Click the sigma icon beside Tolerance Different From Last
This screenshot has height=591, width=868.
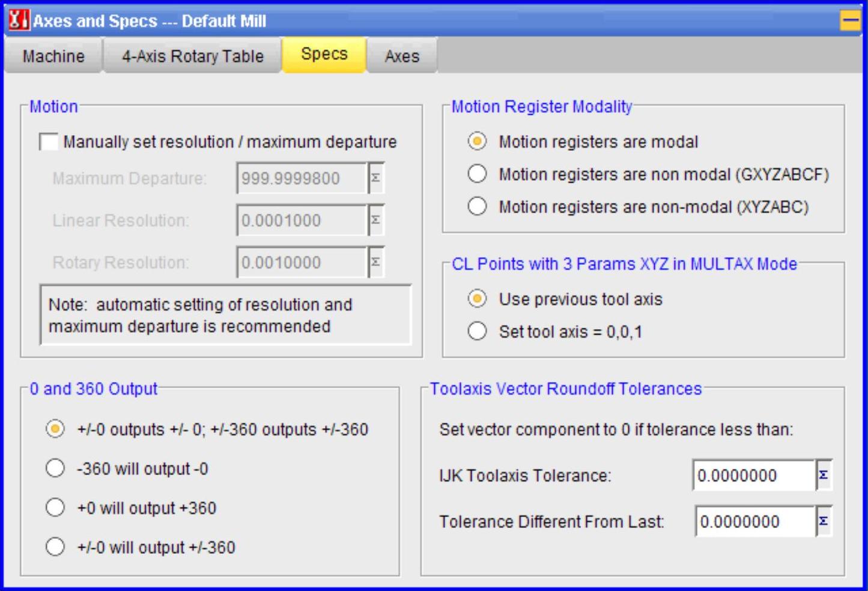point(824,521)
